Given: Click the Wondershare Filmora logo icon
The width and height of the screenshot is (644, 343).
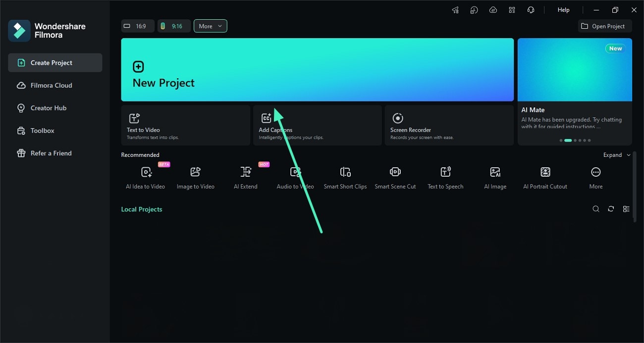Looking at the screenshot, I should 19,31.
